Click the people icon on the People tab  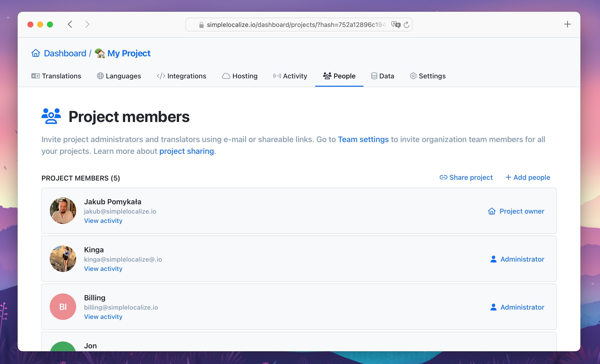tap(327, 76)
